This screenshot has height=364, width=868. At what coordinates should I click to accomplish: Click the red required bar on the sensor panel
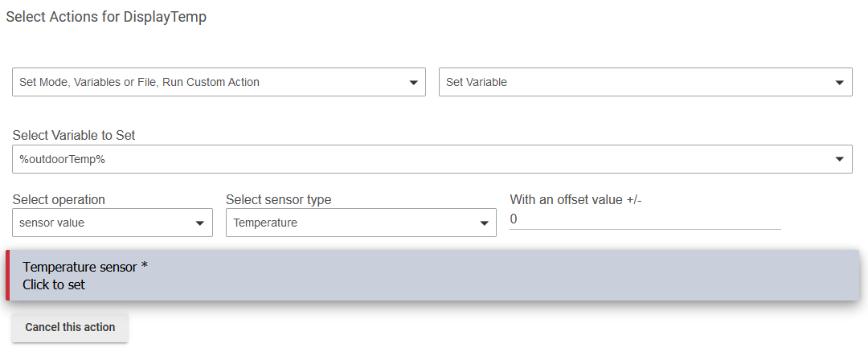[8, 276]
